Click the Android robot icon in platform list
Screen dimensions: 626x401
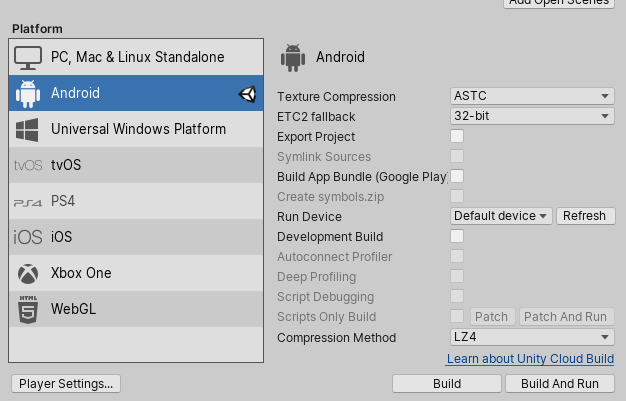[28, 94]
